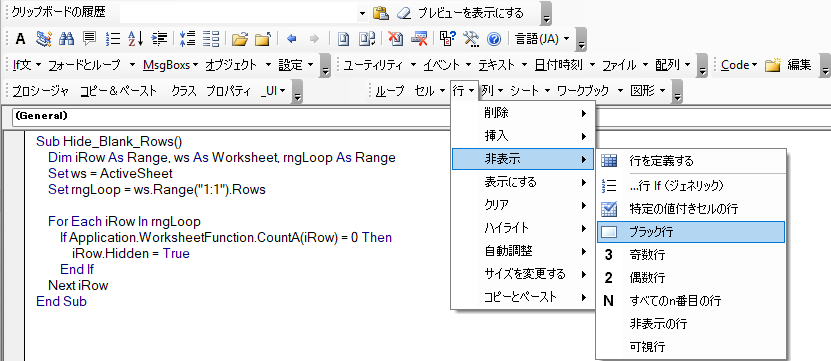Choose 特定の値付きセルの行 menu item
Screen dimensions: 831x361
pyautogui.click(x=690, y=208)
